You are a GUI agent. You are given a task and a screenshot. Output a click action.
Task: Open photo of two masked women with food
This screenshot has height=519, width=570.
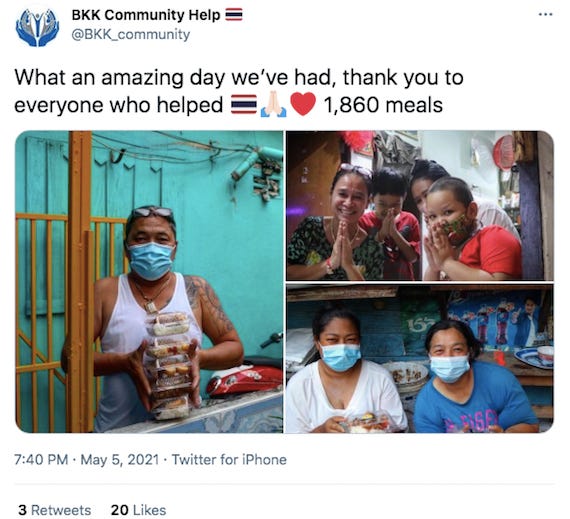(420, 359)
